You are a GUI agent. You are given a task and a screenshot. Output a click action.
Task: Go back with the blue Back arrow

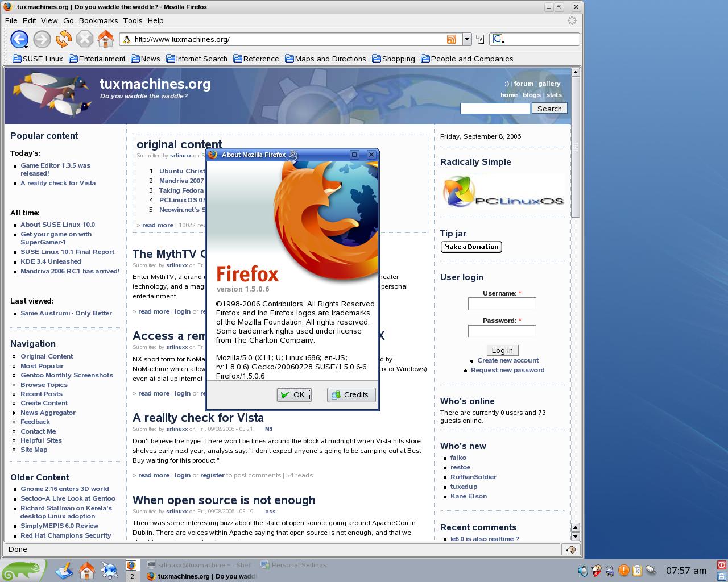19,39
